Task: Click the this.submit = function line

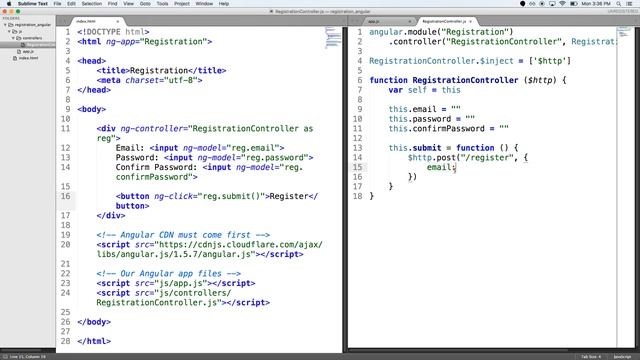Action: pos(453,148)
